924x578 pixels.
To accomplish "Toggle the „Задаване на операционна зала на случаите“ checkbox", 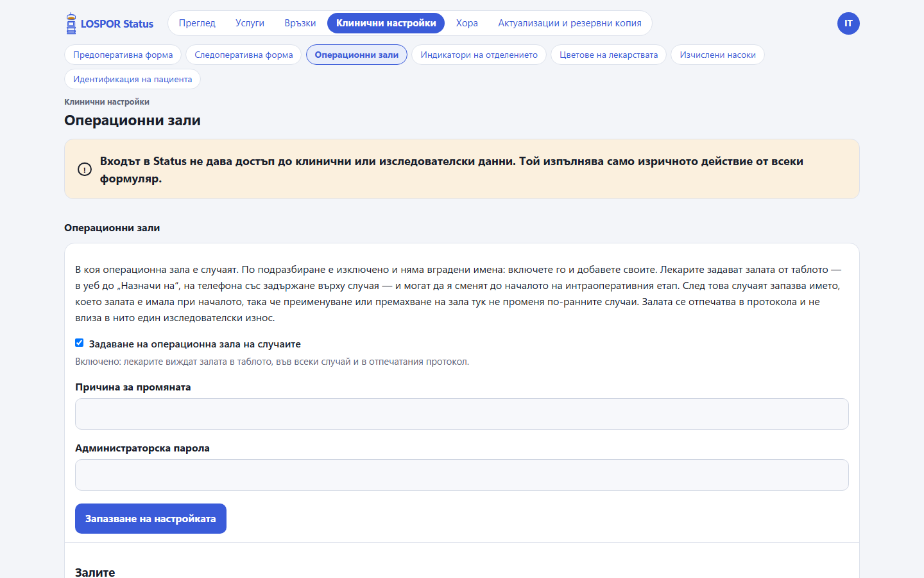I will pyautogui.click(x=80, y=343).
